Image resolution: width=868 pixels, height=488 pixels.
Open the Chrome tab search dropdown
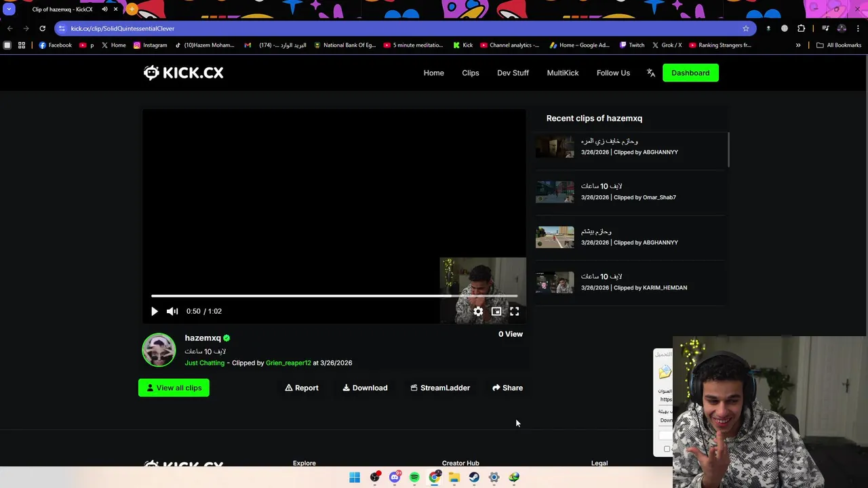9,9
